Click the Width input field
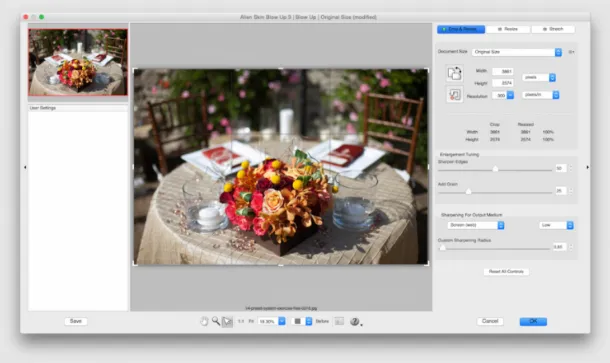The width and height of the screenshot is (610, 363). [503, 72]
